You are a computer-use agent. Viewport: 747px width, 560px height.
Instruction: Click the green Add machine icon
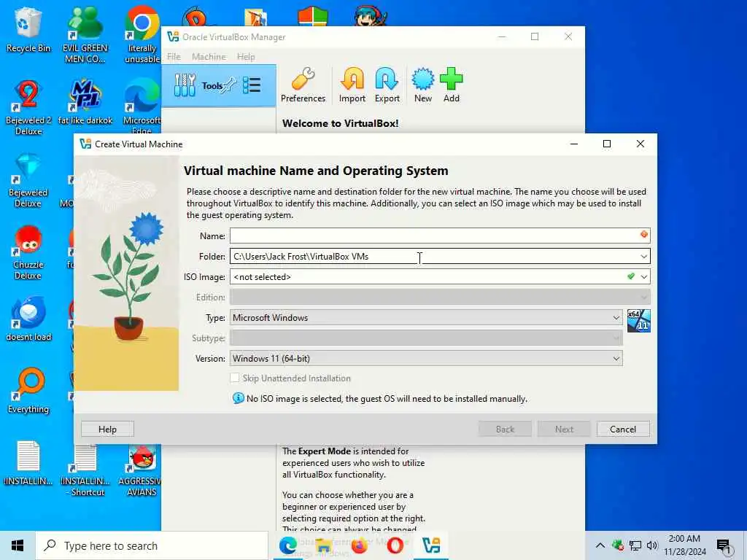pos(451,85)
